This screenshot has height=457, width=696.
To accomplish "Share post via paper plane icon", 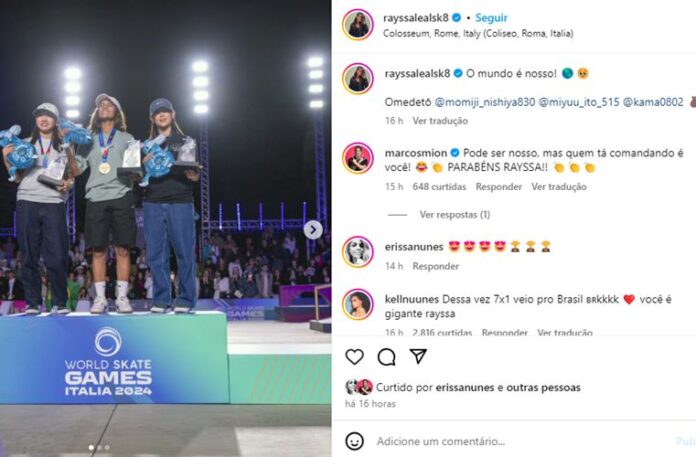I will [x=418, y=356].
